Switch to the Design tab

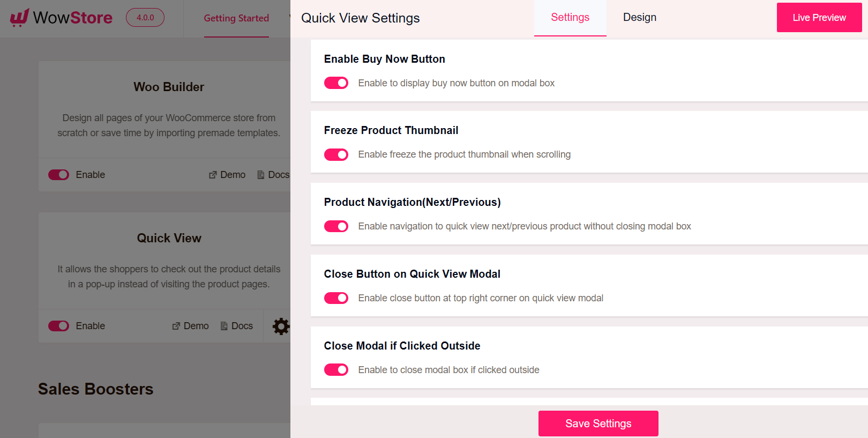[639, 17]
